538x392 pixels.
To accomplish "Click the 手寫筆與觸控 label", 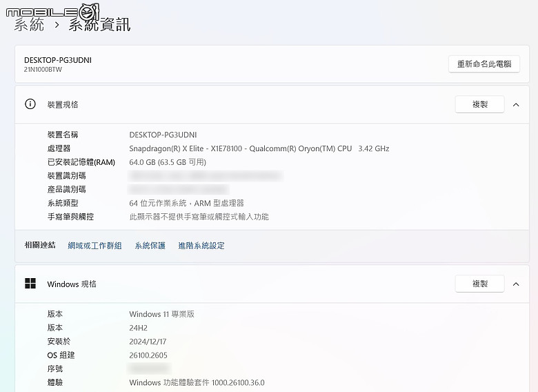I will pyautogui.click(x=70, y=217).
